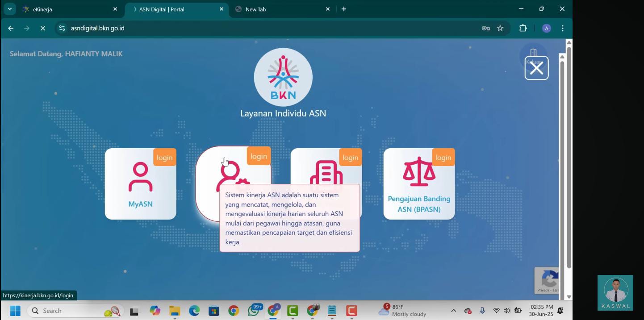Stop loading the page
The height and width of the screenshot is (320, 644).
[43, 28]
